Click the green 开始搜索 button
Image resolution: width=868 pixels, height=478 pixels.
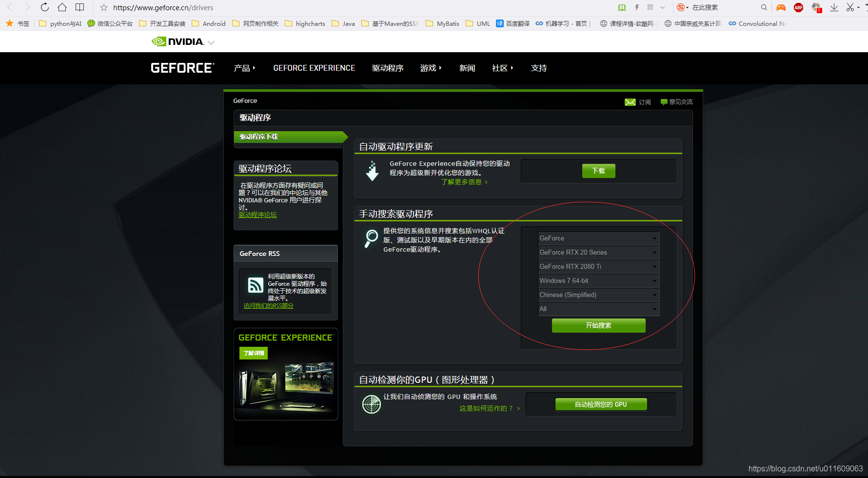[598, 325]
